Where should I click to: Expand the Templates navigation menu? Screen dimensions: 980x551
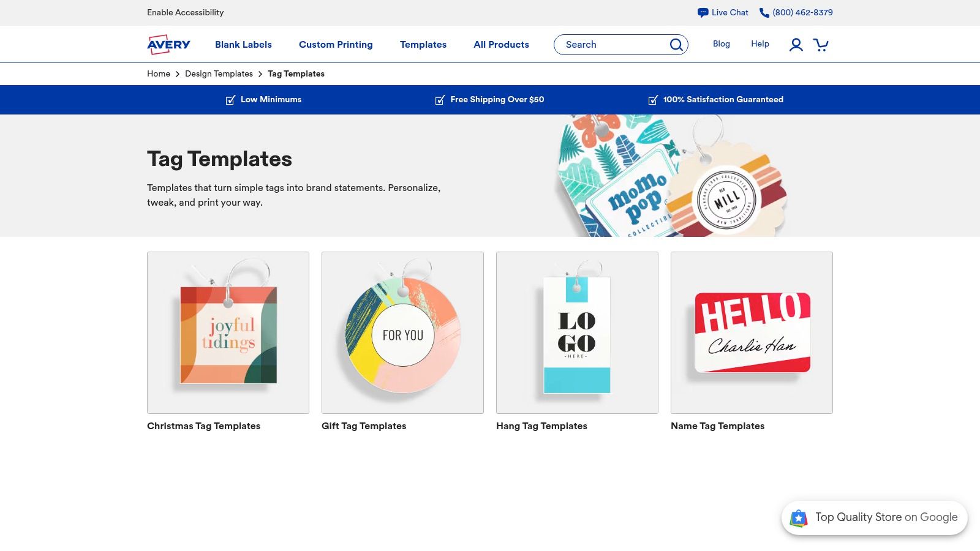coord(423,45)
